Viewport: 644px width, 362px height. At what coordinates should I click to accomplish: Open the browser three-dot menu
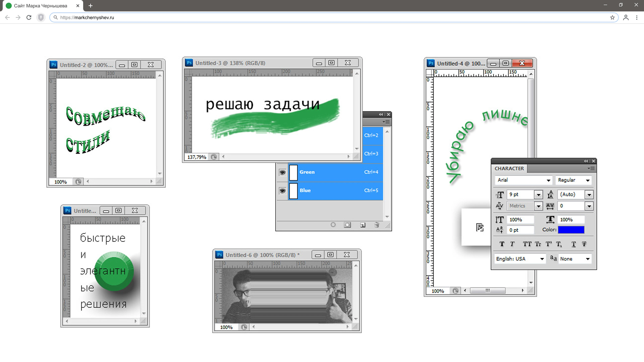(637, 17)
